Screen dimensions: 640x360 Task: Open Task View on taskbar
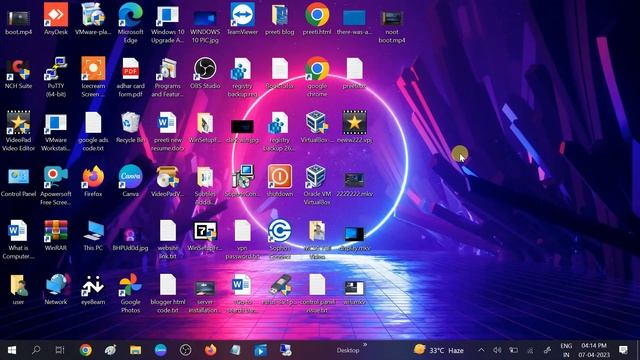point(60,350)
